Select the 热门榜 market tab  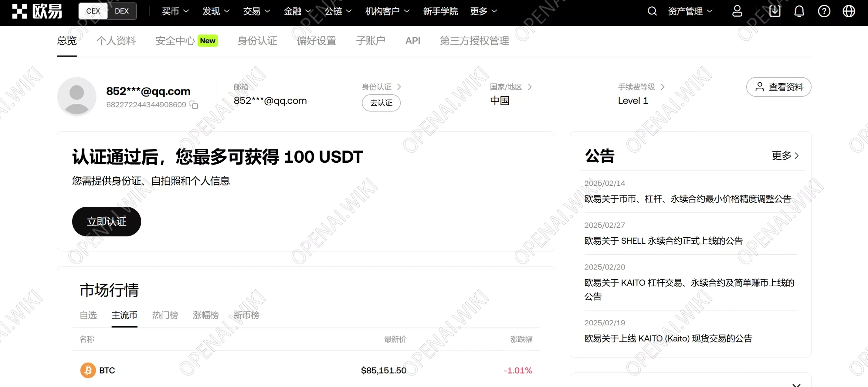pos(165,315)
